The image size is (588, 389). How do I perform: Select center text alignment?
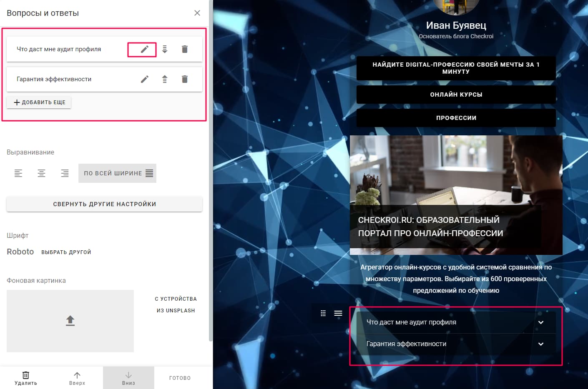[x=41, y=173]
